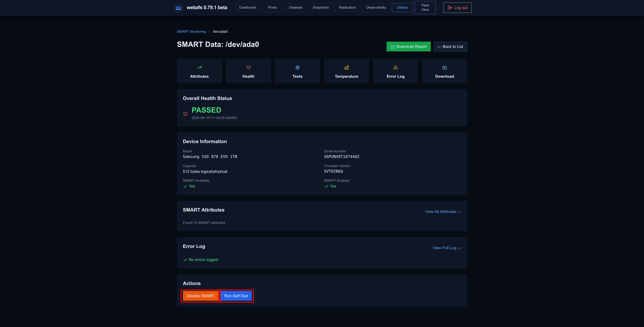
Task: Follow the View All Attributes link
Action: click(x=443, y=212)
